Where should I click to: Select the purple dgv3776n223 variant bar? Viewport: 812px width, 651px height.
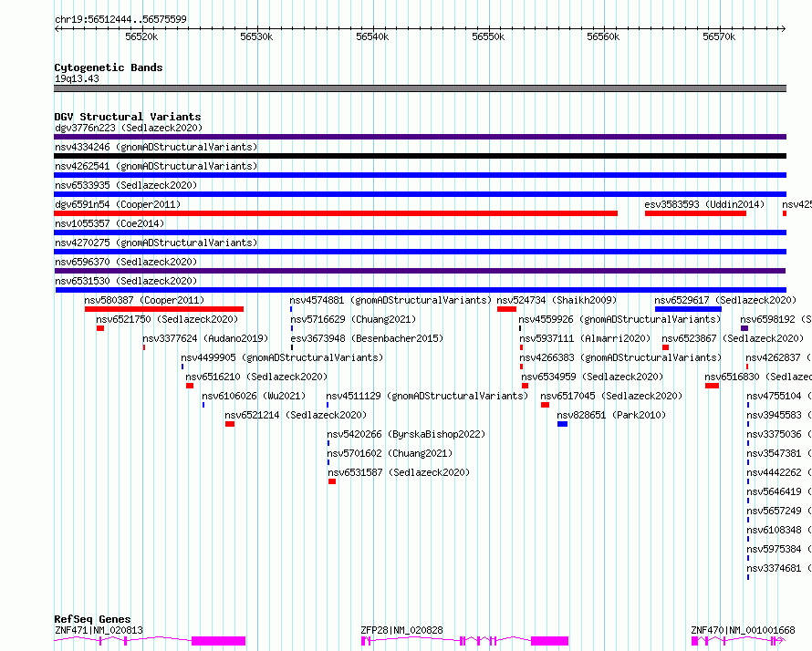[x=420, y=137]
